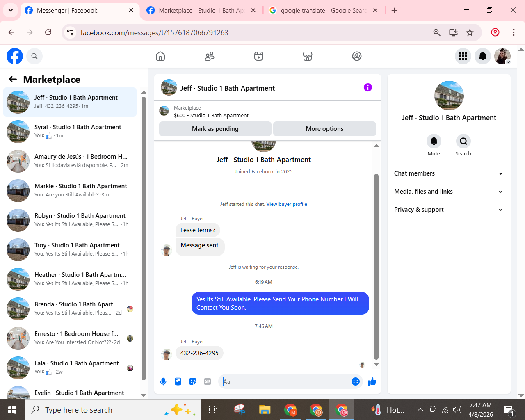Open Chrome three-dot menu
The height and width of the screenshot is (420, 525).
[514, 32]
